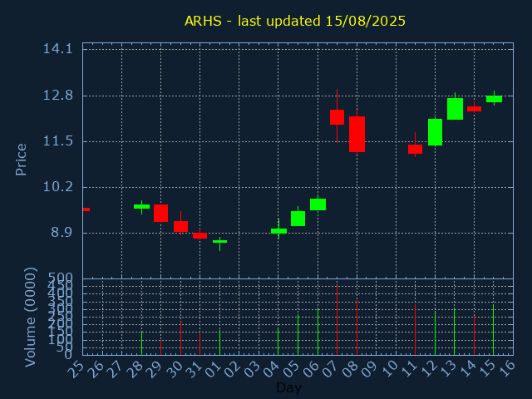Image resolution: width=532 pixels, height=399 pixels.
Task: Click the x-axis date label 09
Action: (x=369, y=369)
